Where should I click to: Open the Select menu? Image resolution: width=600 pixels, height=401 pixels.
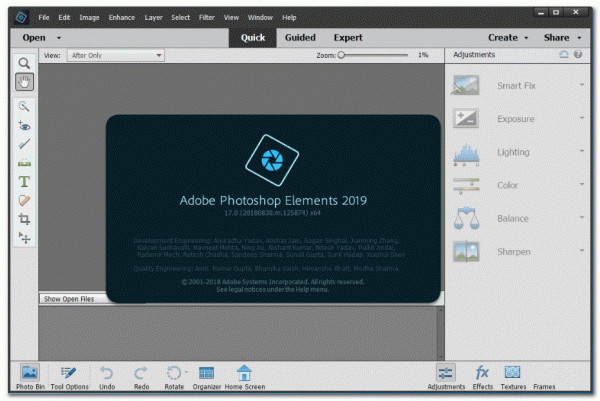pos(180,18)
